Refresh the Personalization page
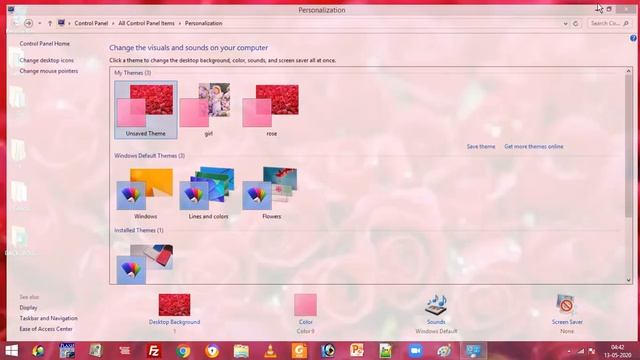The height and width of the screenshot is (360, 640). click(576, 24)
